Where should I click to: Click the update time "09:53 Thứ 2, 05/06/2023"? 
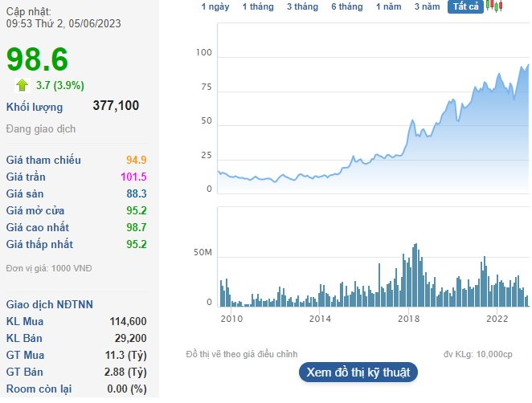tap(63, 24)
